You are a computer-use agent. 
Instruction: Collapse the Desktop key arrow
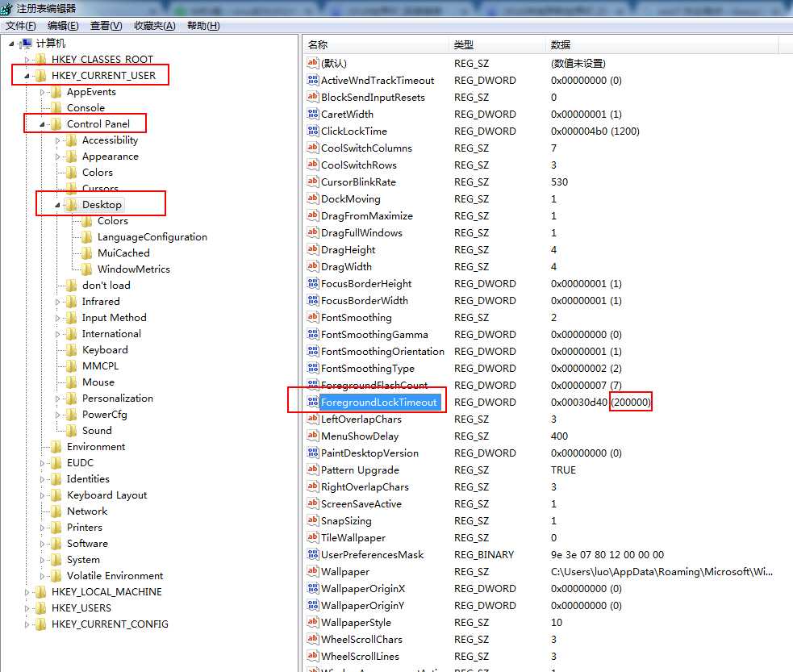pyautogui.click(x=57, y=205)
